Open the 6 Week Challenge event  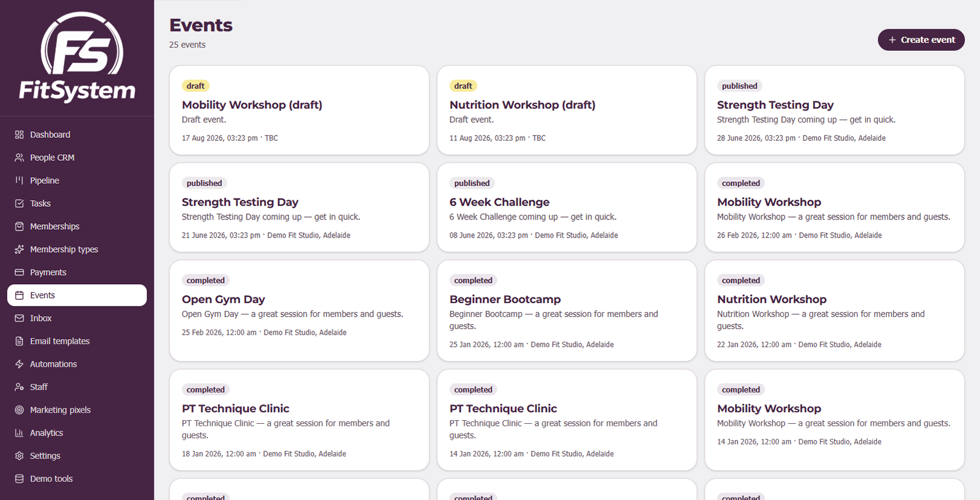pos(567,207)
